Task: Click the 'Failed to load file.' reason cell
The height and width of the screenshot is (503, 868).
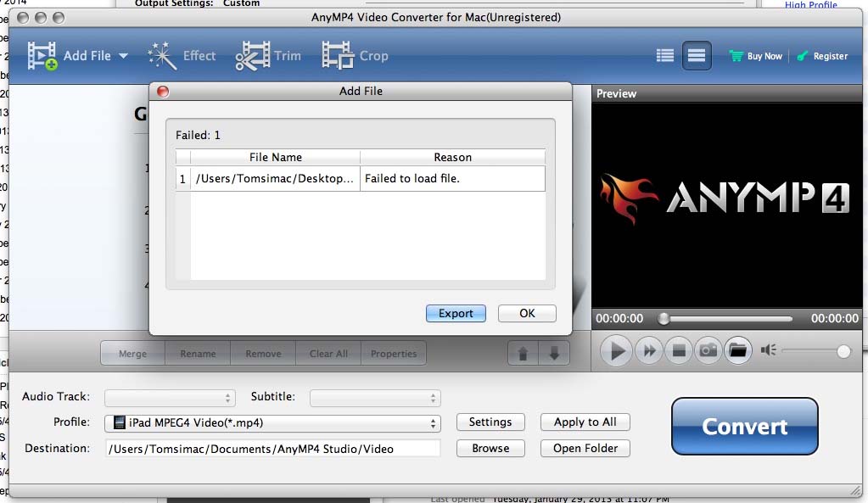Action: click(x=452, y=179)
